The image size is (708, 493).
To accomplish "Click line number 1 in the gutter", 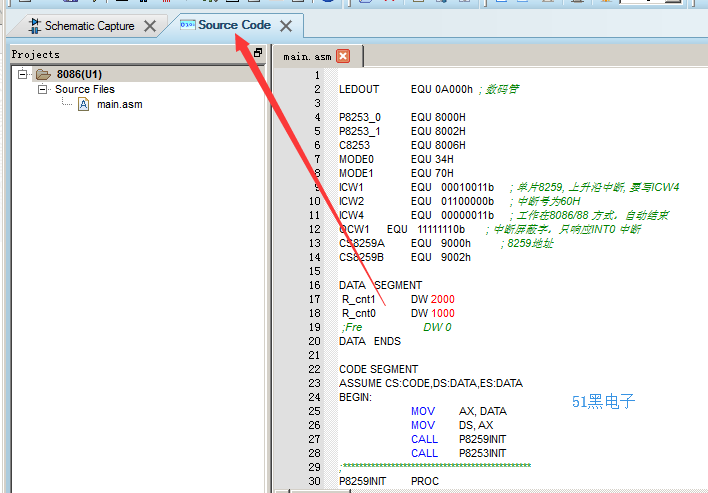I will click(x=317, y=75).
